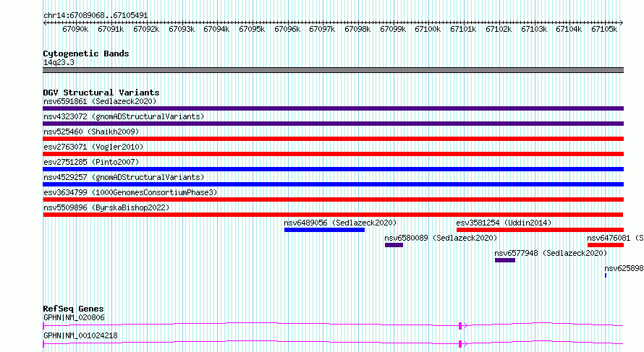Open the GPHN|NM_001024218 gene label
This screenshot has height=352, width=644.
point(80,335)
